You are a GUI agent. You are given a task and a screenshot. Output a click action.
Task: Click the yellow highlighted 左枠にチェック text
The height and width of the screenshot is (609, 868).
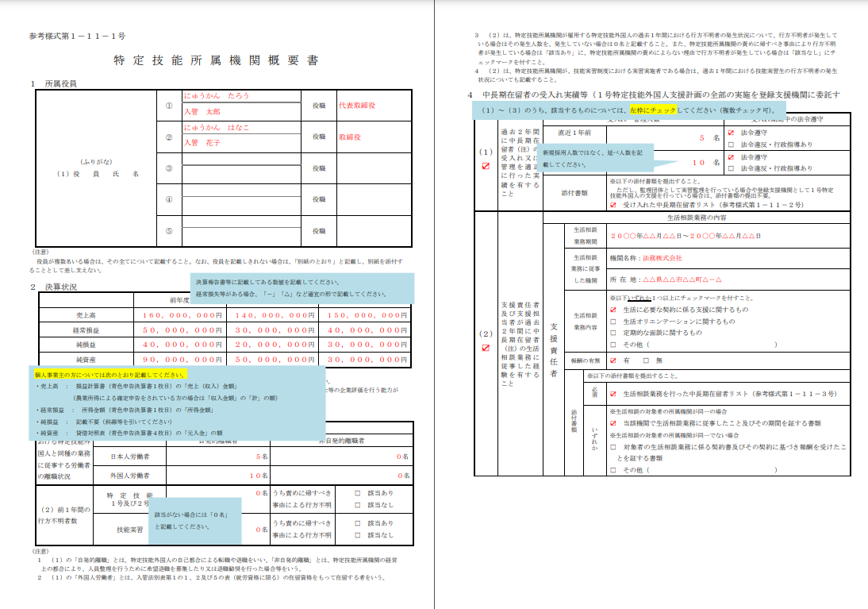(x=653, y=110)
